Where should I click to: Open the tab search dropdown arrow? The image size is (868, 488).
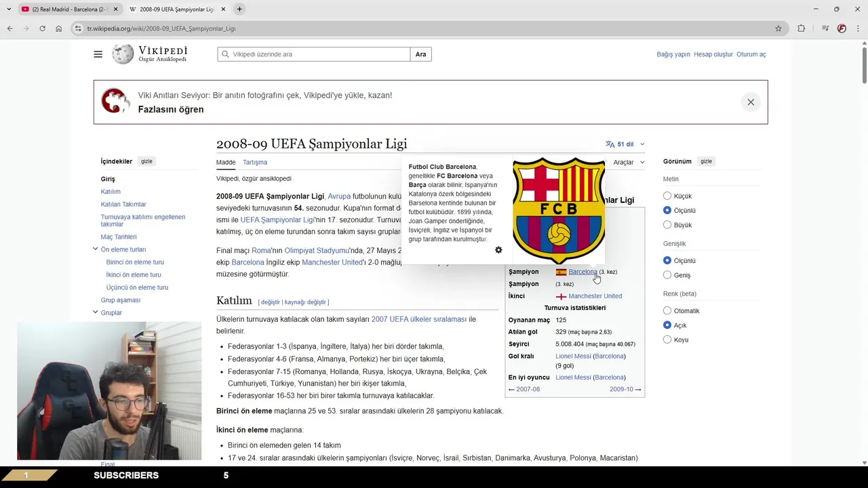[8, 9]
